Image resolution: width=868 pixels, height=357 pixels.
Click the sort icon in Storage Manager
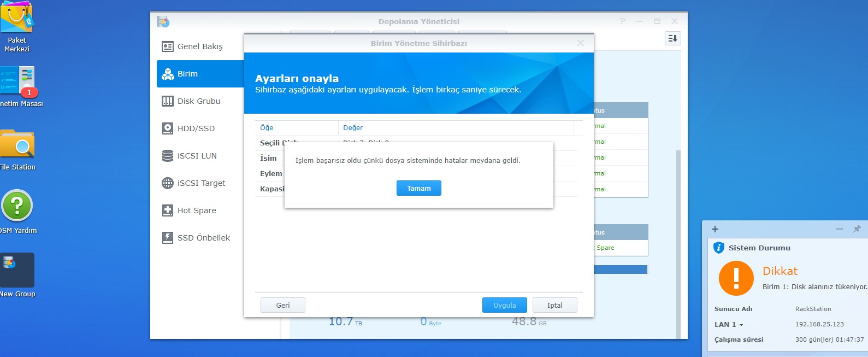[672, 38]
